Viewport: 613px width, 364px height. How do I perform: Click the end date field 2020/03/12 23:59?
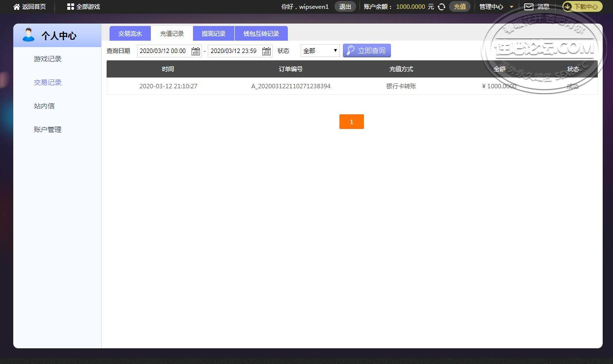(x=240, y=51)
